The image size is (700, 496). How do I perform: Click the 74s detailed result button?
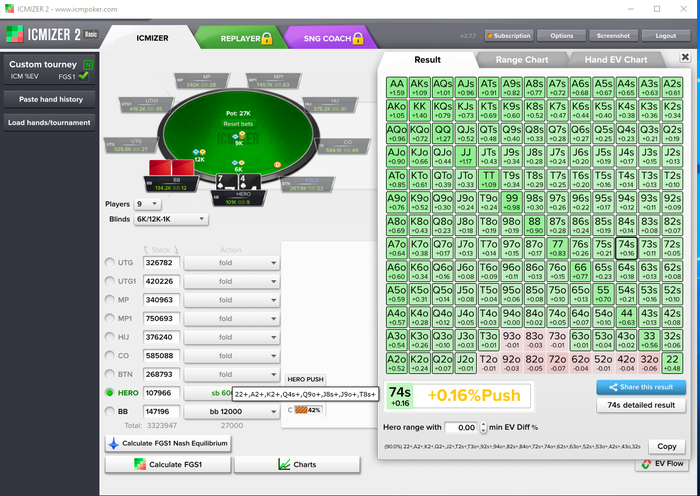point(641,405)
